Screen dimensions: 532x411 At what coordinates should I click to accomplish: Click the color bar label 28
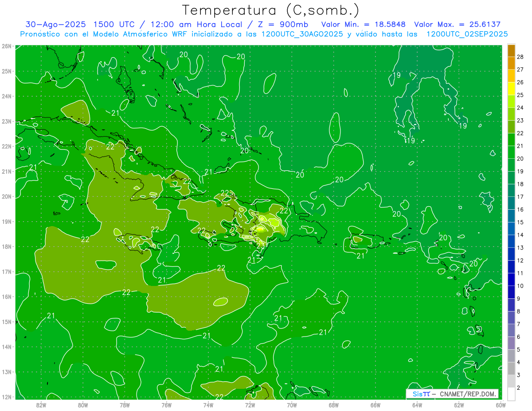point(520,57)
